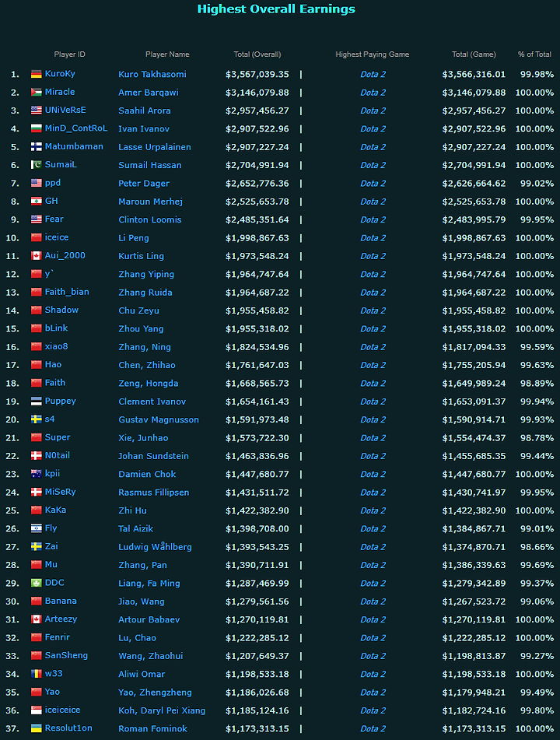Image resolution: width=560 pixels, height=740 pixels.
Task: Click the US flag beside Fear
Action: (x=37, y=219)
